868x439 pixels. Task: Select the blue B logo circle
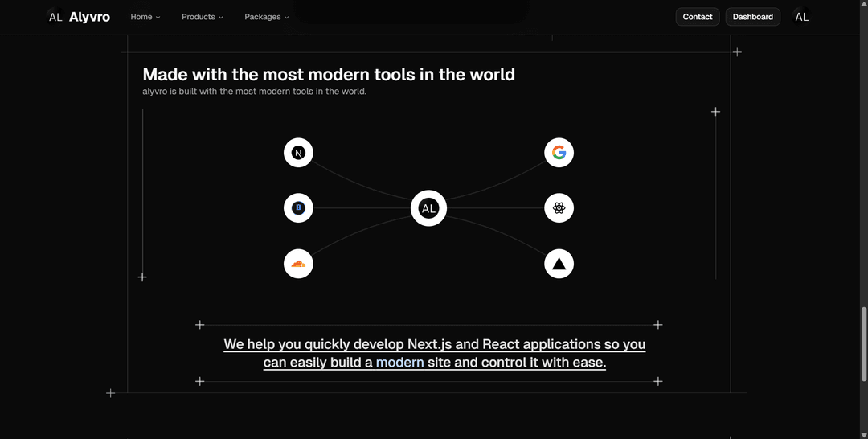(298, 208)
